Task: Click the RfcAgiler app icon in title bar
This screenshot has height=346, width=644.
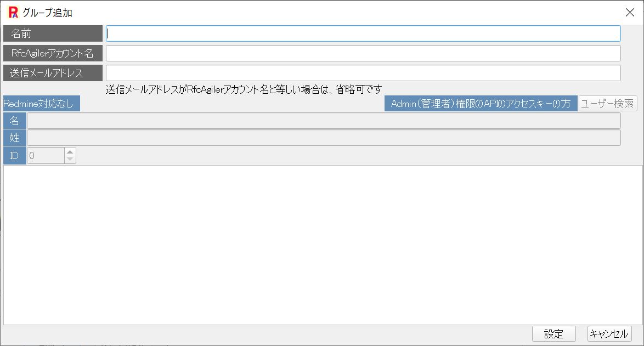Action: click(13, 12)
